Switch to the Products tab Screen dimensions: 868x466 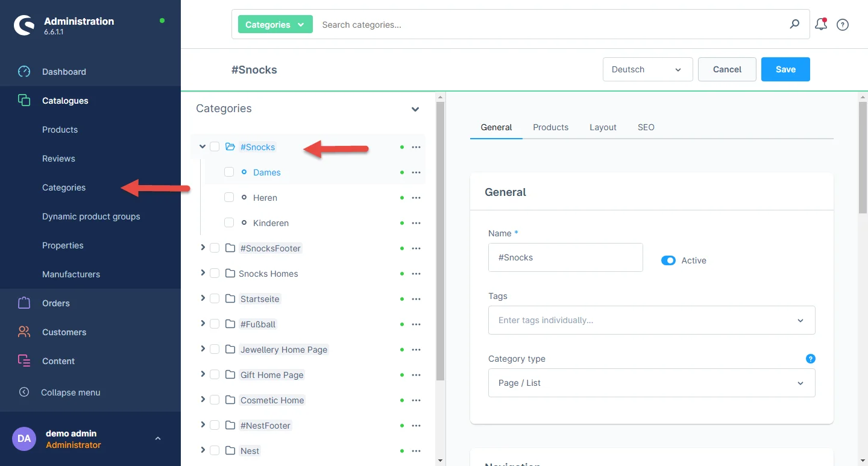[x=550, y=127]
